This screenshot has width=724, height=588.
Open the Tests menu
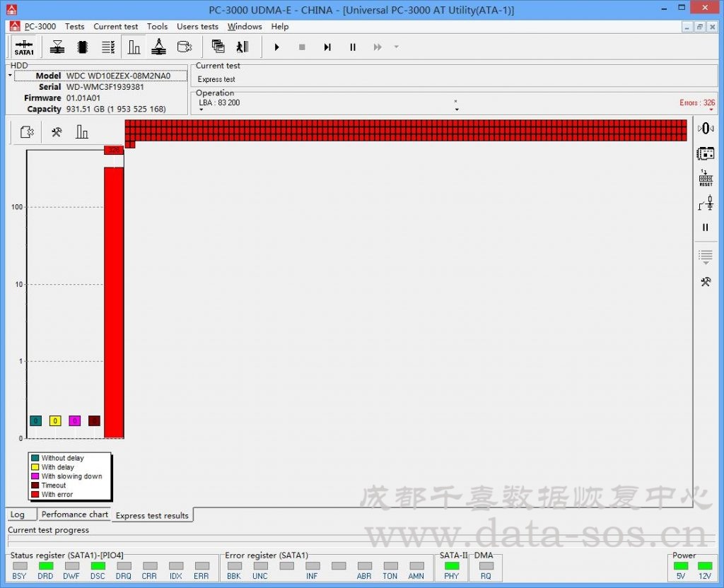tap(75, 26)
